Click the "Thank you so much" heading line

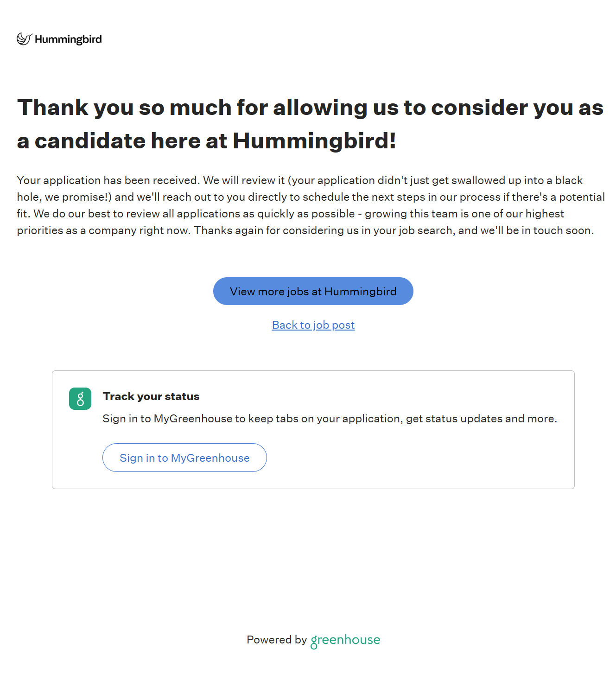pos(310,108)
